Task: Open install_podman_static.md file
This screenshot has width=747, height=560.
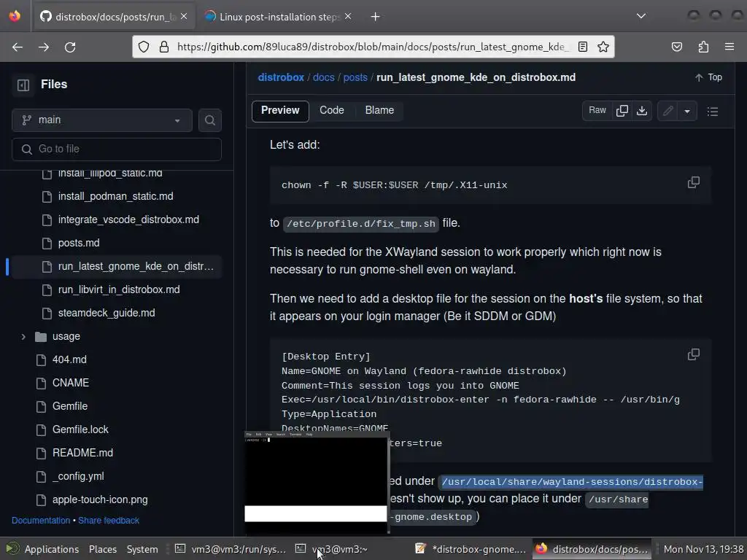Action: click(x=115, y=196)
